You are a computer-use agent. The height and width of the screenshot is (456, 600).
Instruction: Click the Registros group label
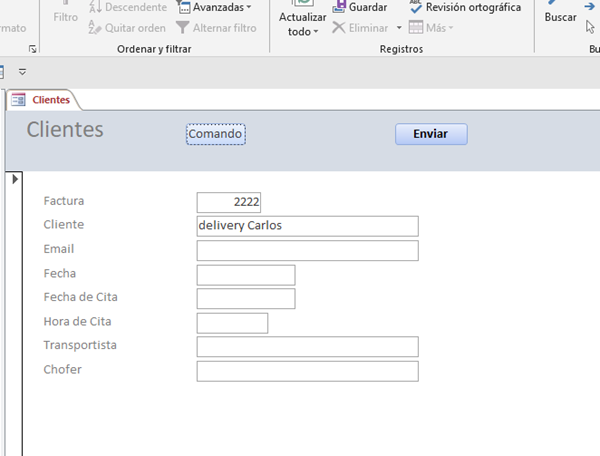click(401, 49)
